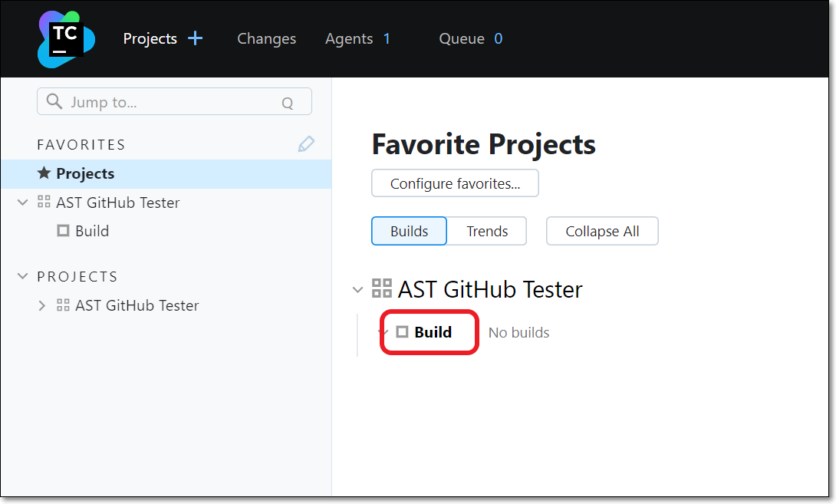Open the Build configuration link in main panel
The image size is (836, 504).
tap(433, 331)
